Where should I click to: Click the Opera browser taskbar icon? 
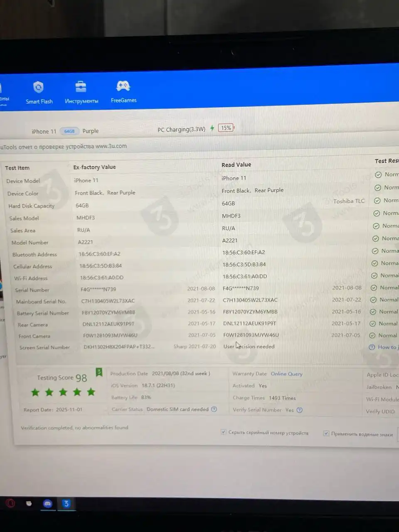(x=10, y=503)
